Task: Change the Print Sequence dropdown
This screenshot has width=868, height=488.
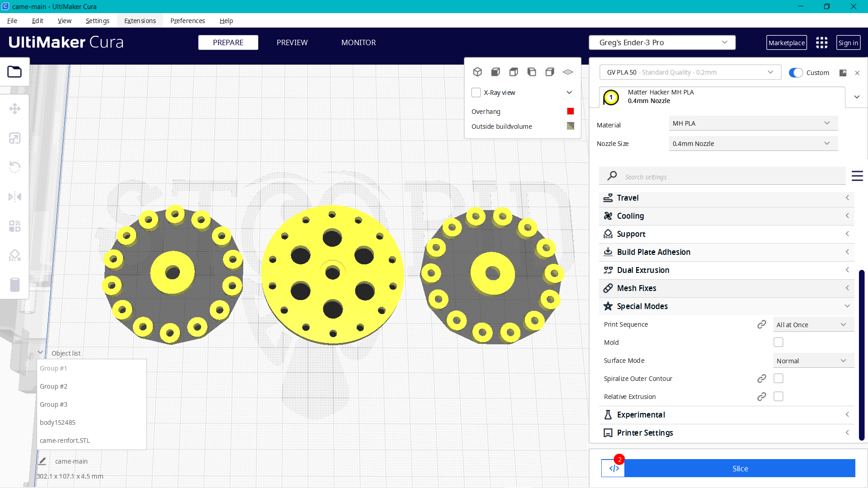Action: (x=813, y=324)
